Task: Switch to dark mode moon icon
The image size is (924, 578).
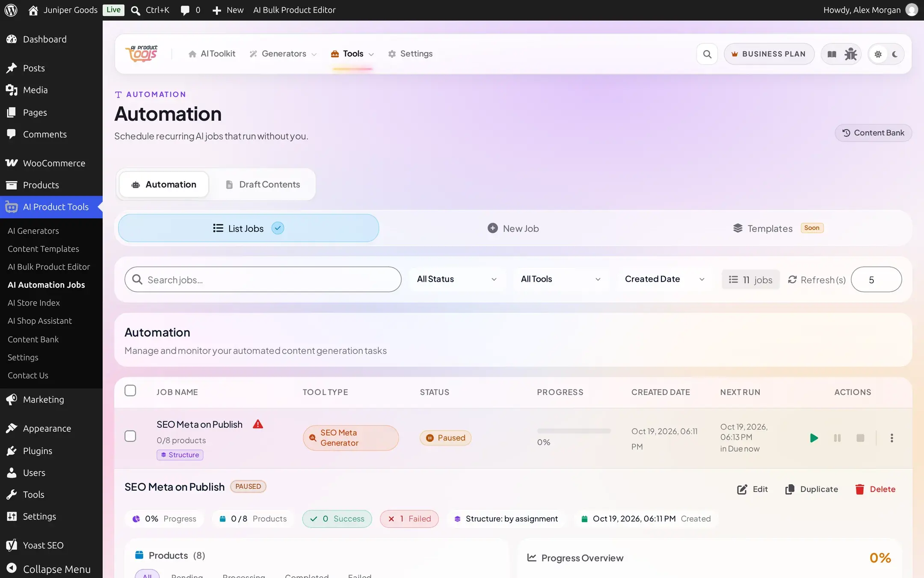Action: click(x=895, y=54)
